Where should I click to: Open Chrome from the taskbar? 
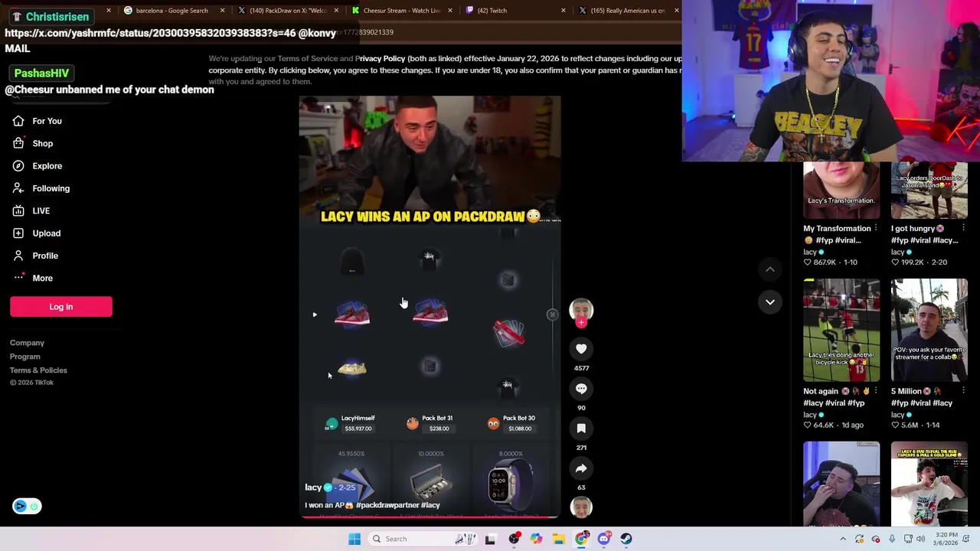coord(582,539)
